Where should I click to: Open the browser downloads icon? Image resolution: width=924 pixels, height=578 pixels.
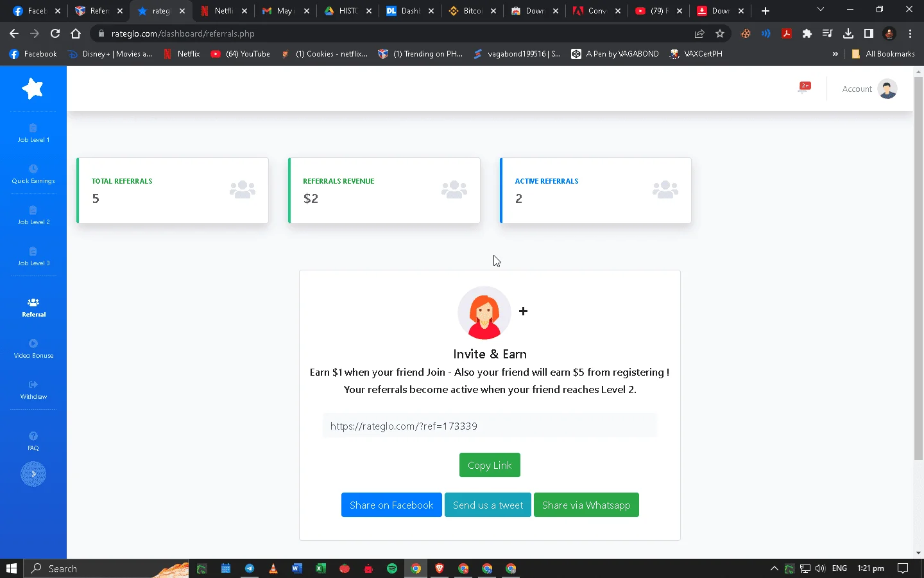(848, 33)
